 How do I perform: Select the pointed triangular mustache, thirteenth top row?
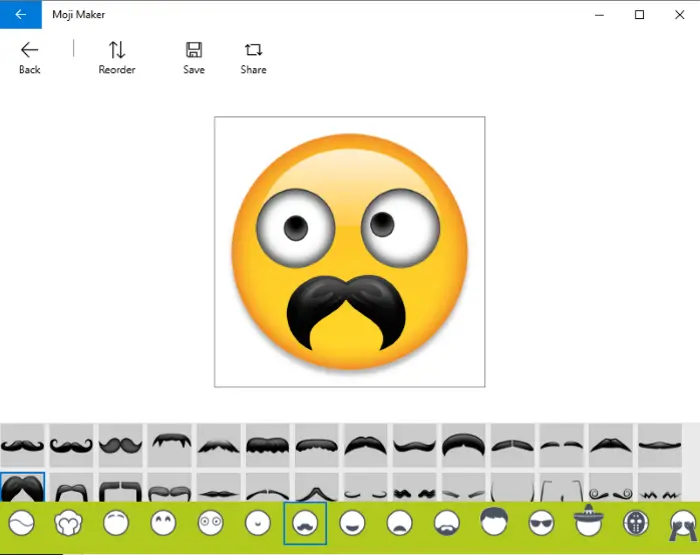pyautogui.click(x=611, y=445)
